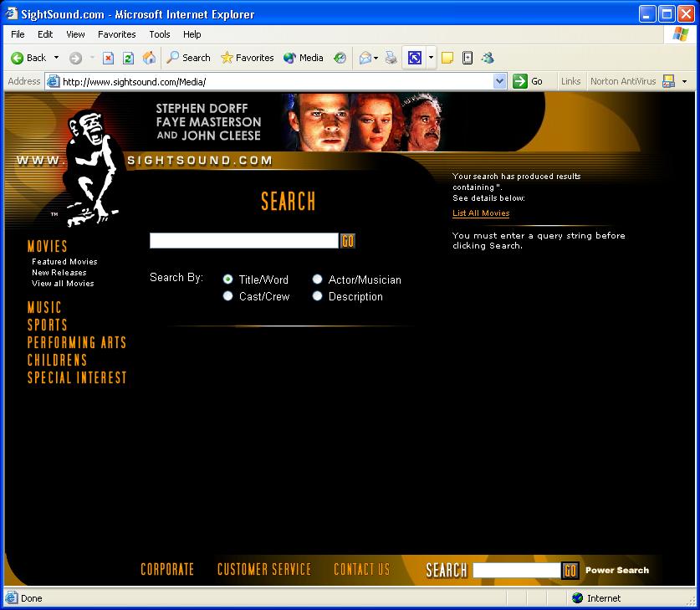Expand the dropdown beside the blue icon
The height and width of the screenshot is (610, 700).
(431, 58)
